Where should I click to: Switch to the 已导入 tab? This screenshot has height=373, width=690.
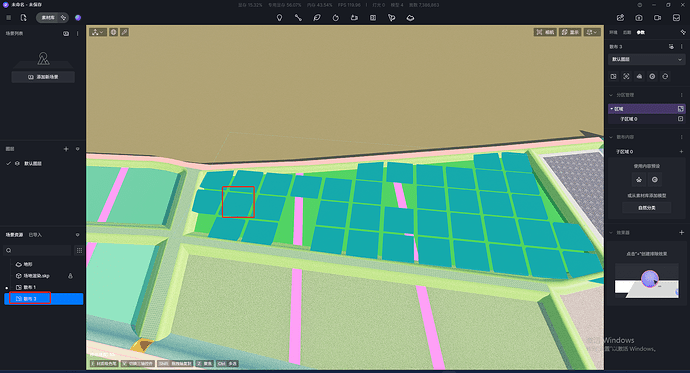35,235
